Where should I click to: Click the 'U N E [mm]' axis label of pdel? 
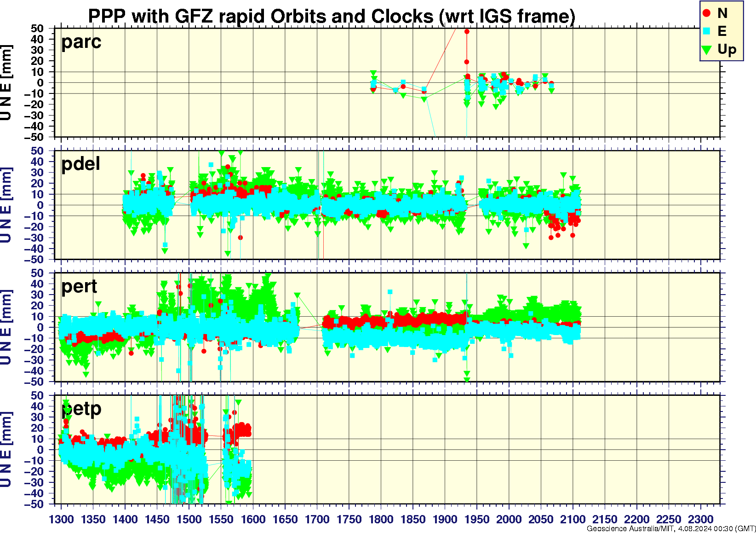[x=6, y=205]
